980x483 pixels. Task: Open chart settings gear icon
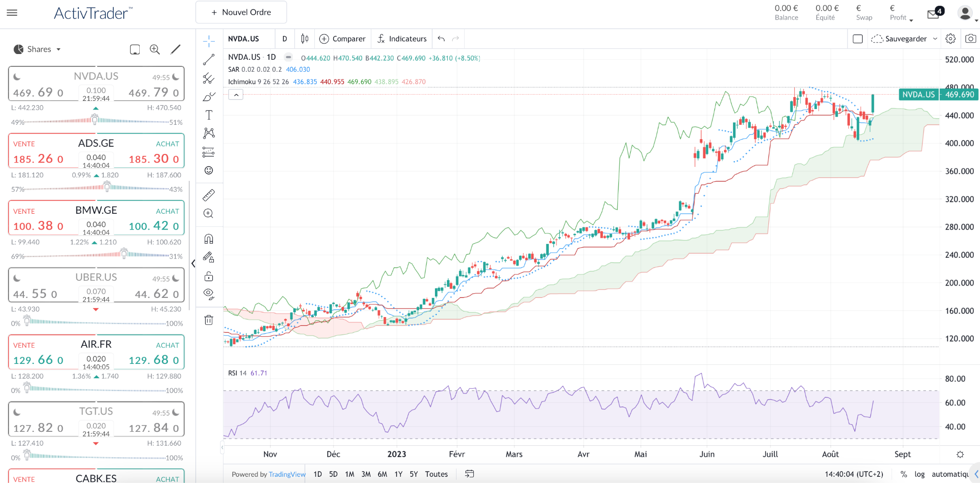(951, 39)
